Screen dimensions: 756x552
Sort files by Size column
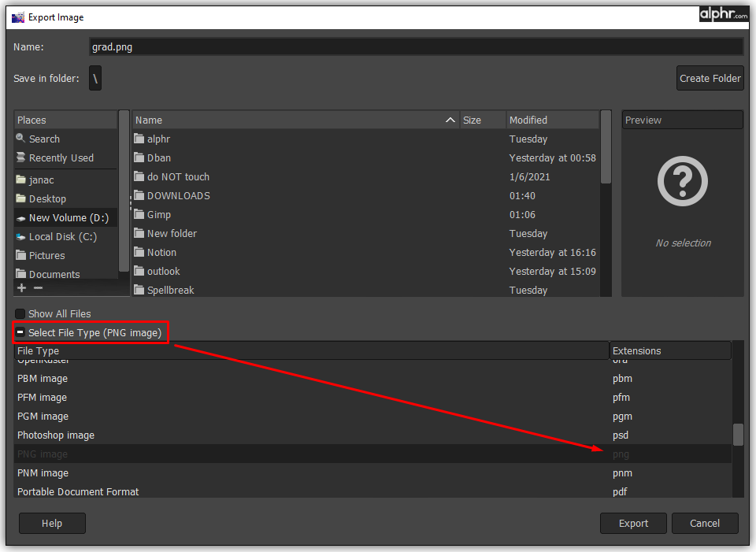click(x=483, y=120)
